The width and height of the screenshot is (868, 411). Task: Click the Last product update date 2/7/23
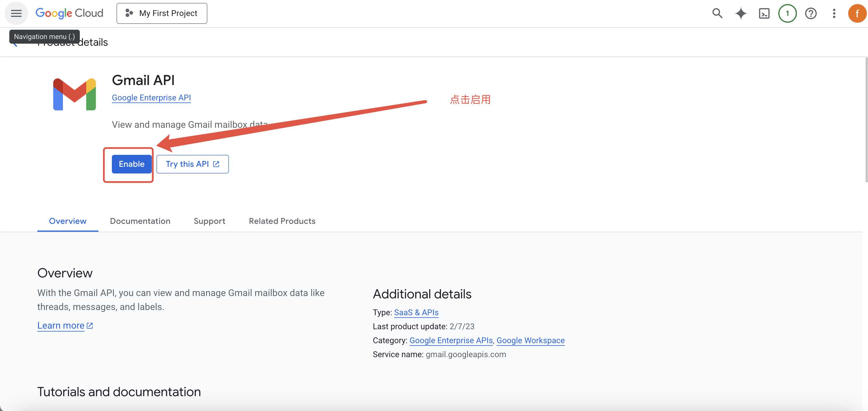462,327
